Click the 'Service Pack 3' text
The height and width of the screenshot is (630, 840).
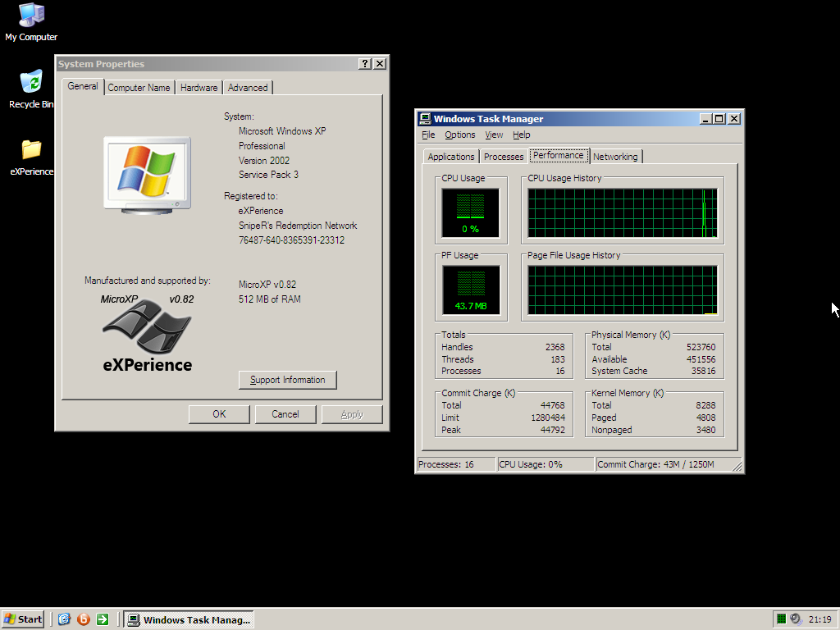(268, 175)
